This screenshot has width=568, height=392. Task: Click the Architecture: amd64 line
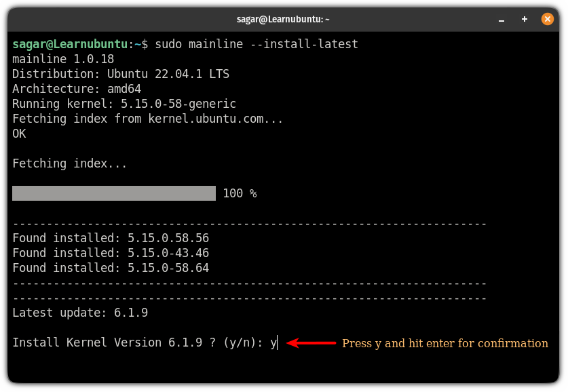point(78,88)
